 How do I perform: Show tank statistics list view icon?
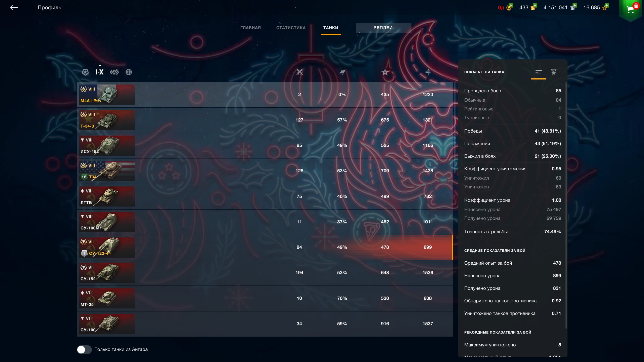coord(538,72)
